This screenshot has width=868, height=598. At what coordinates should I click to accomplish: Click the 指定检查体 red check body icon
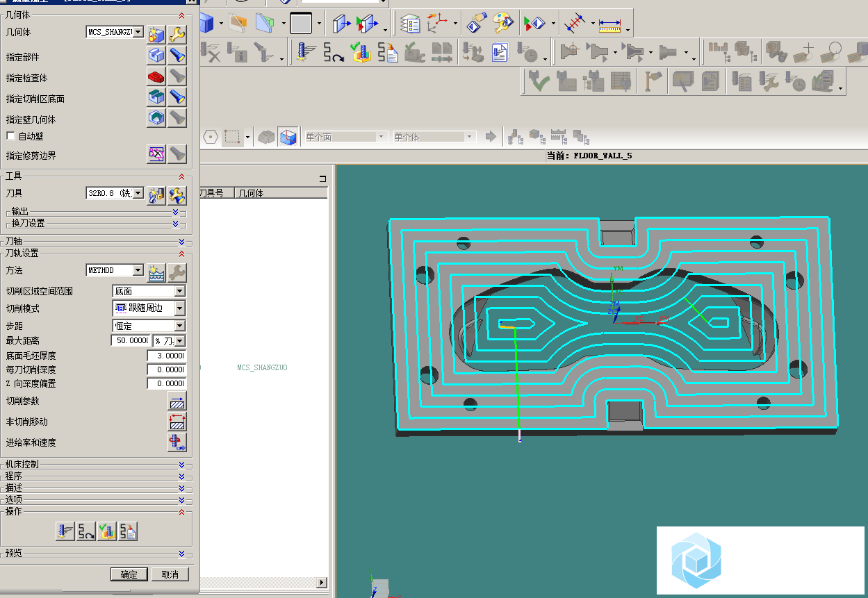(x=156, y=76)
